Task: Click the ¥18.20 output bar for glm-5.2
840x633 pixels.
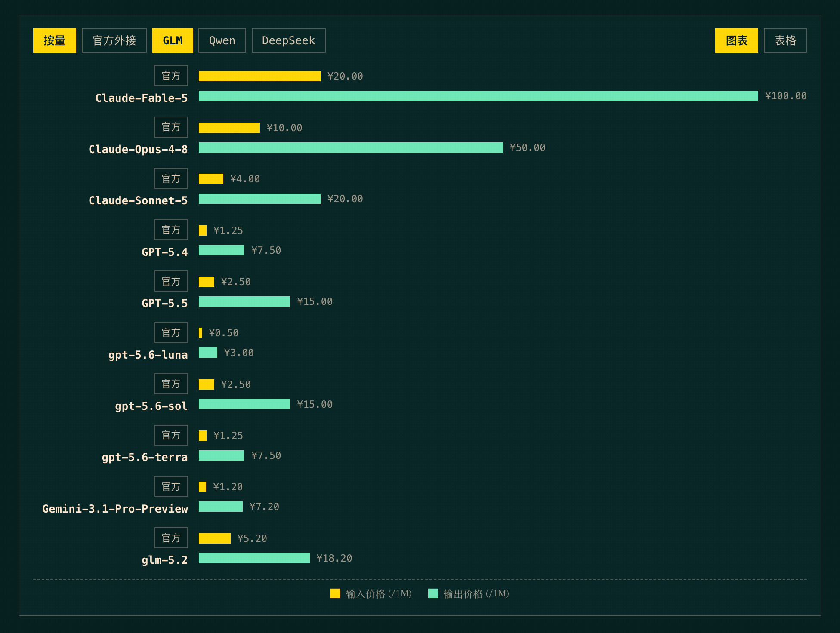Action: 254,558
